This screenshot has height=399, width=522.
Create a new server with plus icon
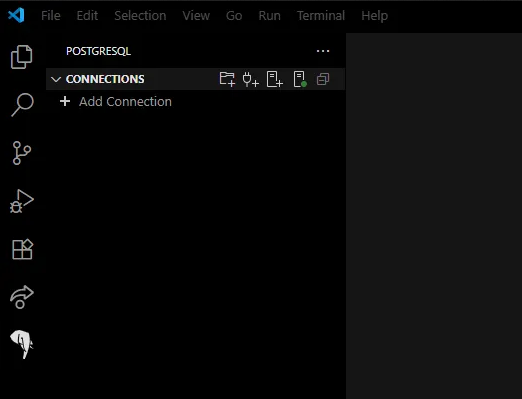pyautogui.click(x=275, y=79)
